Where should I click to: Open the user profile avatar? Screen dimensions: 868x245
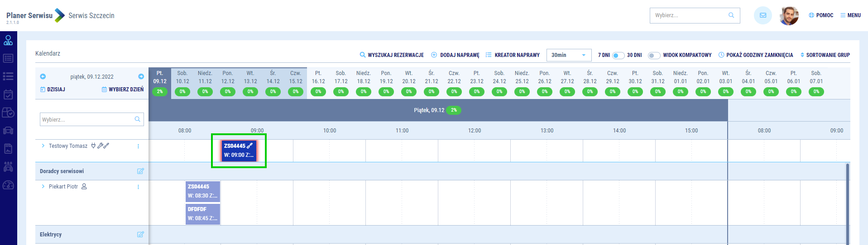pyautogui.click(x=789, y=16)
